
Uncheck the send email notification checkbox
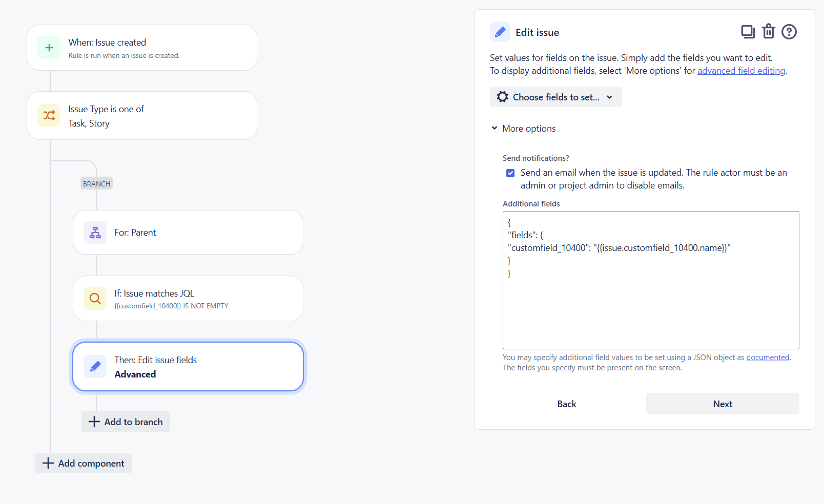[510, 173]
